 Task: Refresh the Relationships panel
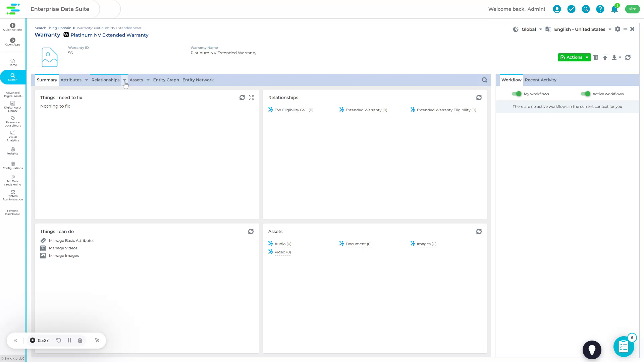(479, 98)
